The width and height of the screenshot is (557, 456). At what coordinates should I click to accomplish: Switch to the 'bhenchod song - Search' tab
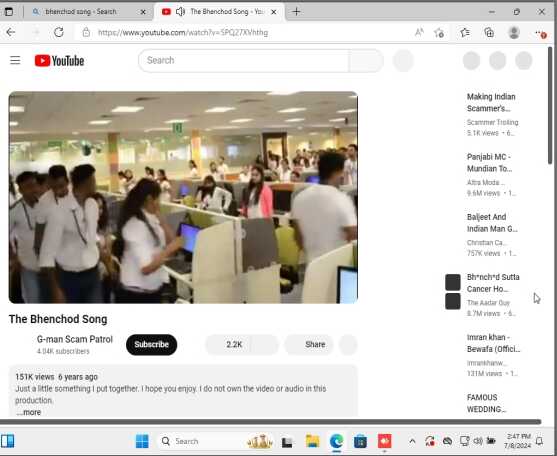coord(88,12)
